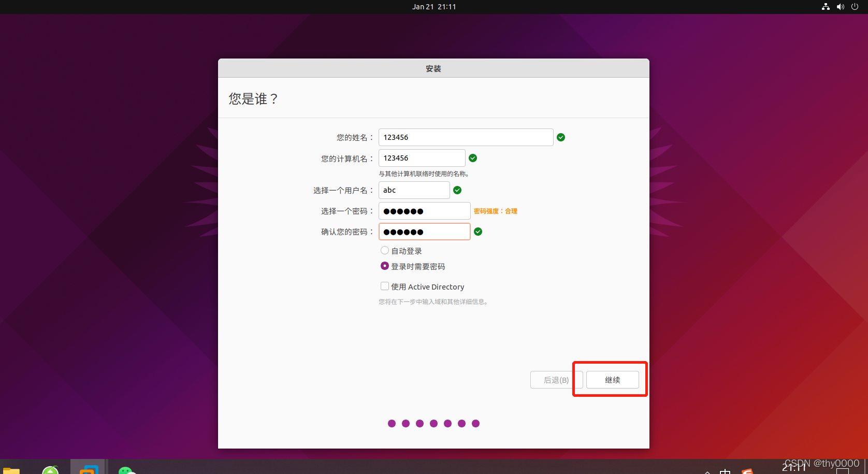Screen dimensions: 868x474
Task: Click the green checkmark beside username abc
Action: click(457, 190)
